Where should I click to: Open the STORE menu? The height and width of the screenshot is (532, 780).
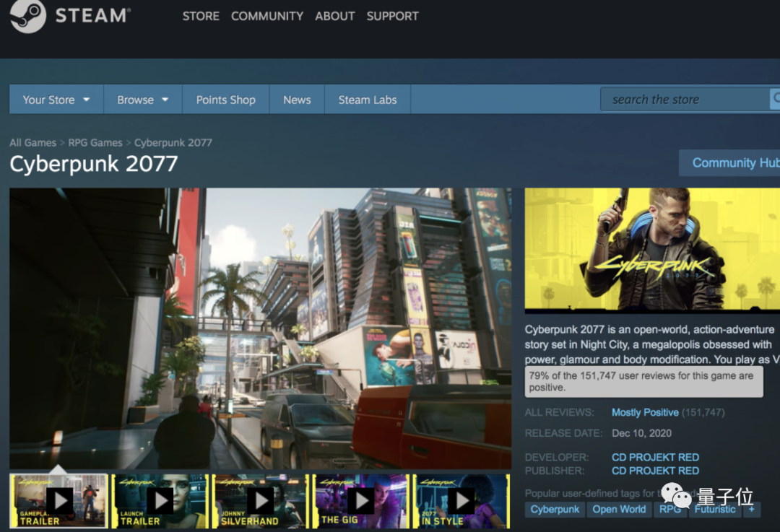[x=201, y=17]
